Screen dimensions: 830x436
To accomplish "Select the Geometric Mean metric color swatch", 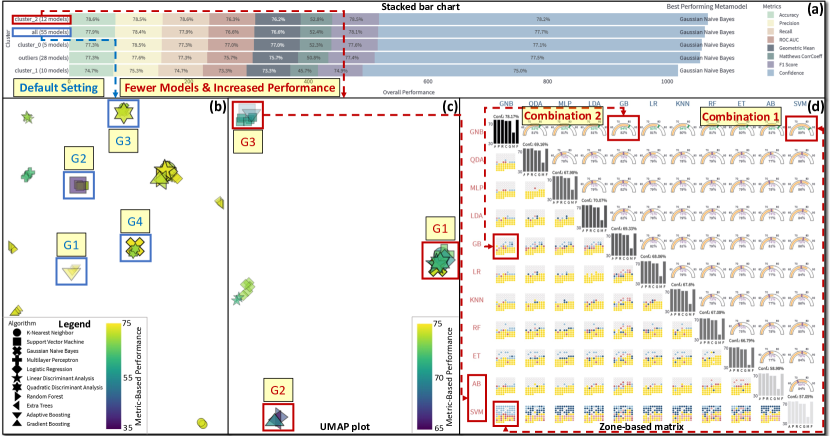I will (770, 48).
